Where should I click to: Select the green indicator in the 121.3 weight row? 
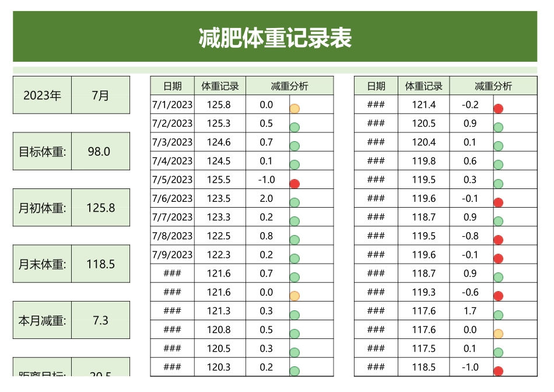point(294,315)
